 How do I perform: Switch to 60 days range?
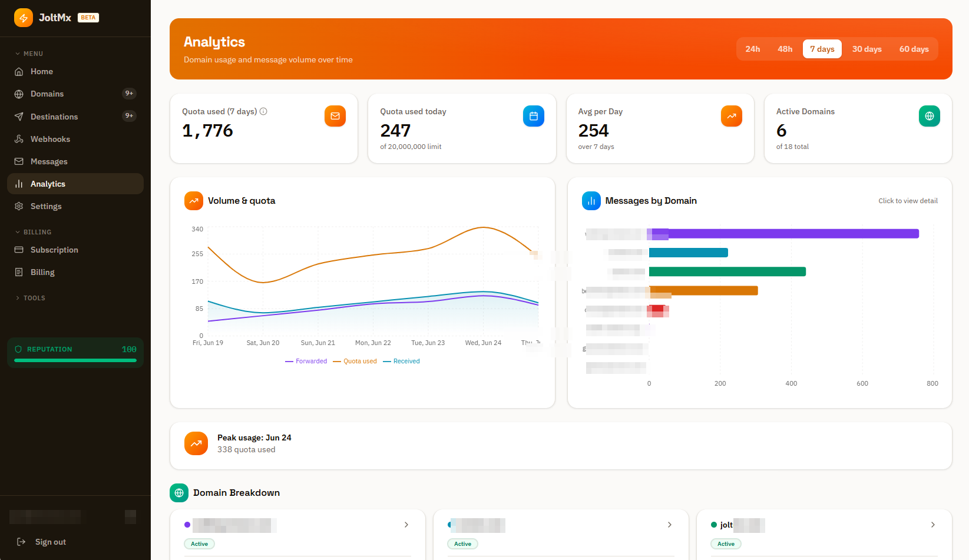[x=914, y=49]
